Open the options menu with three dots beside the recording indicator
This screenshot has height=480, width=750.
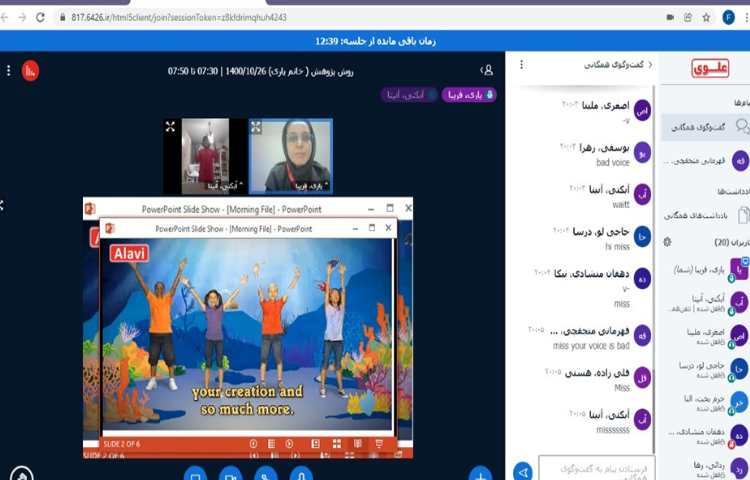8,71
